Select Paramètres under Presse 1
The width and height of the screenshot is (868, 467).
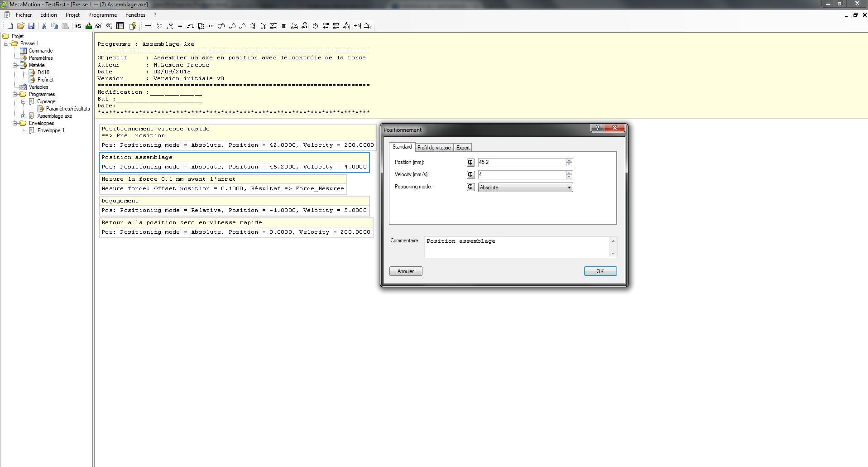(x=41, y=58)
